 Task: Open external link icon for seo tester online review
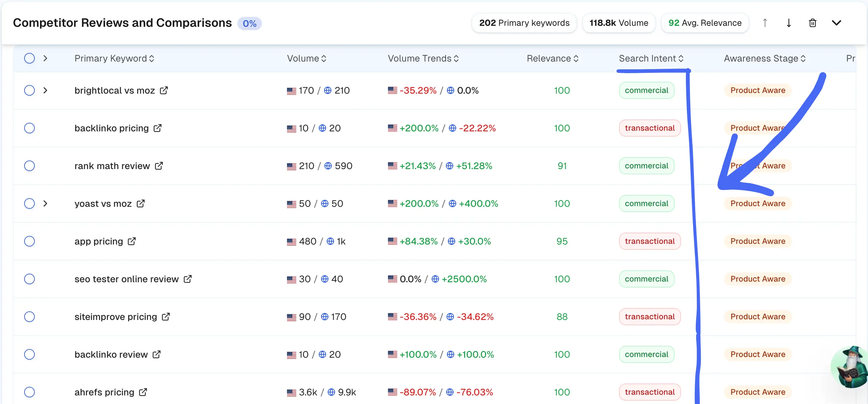(188, 279)
